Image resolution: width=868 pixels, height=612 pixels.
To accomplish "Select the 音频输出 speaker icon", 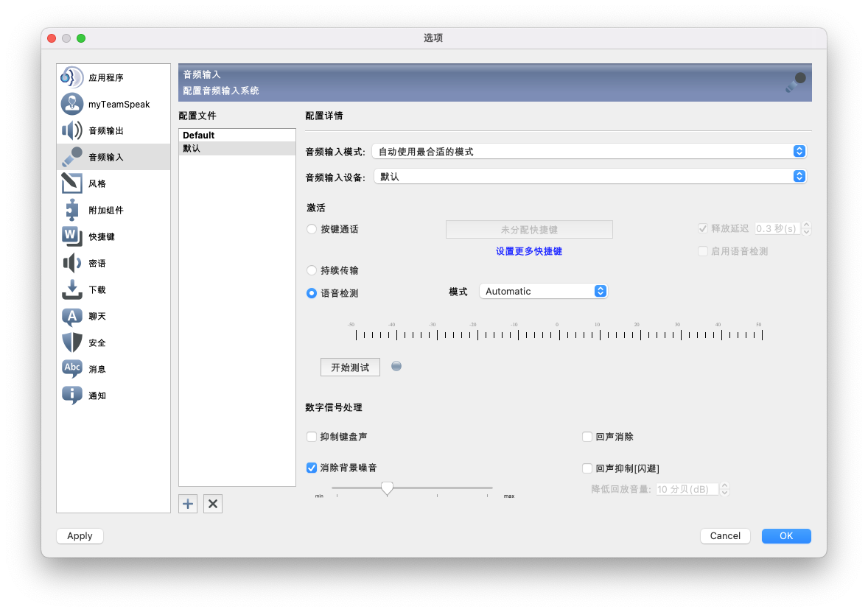I will click(71, 130).
